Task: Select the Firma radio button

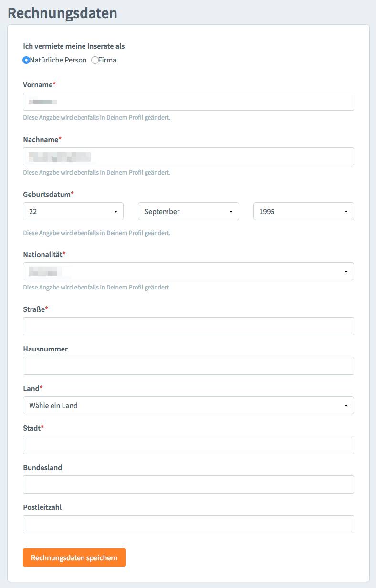Action: pos(94,60)
